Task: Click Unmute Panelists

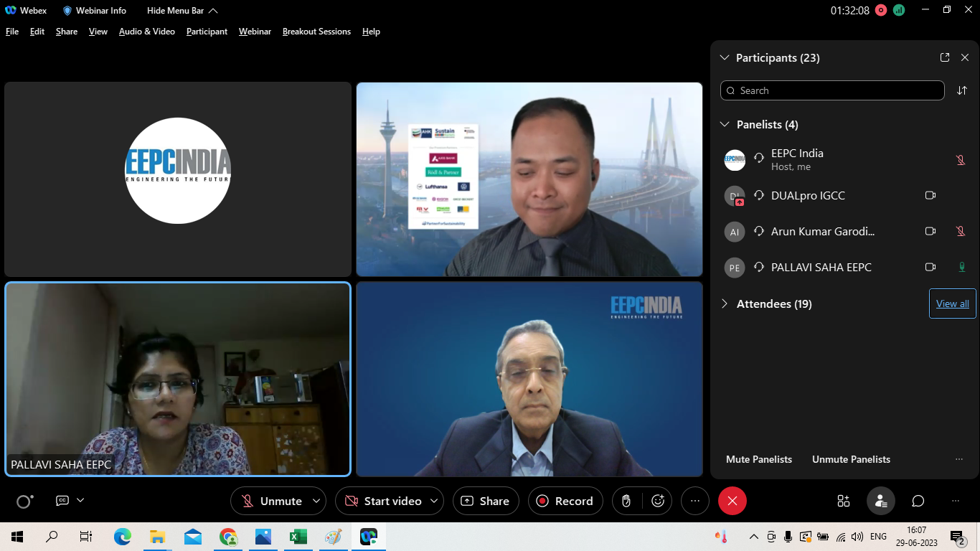Action: coord(851,459)
